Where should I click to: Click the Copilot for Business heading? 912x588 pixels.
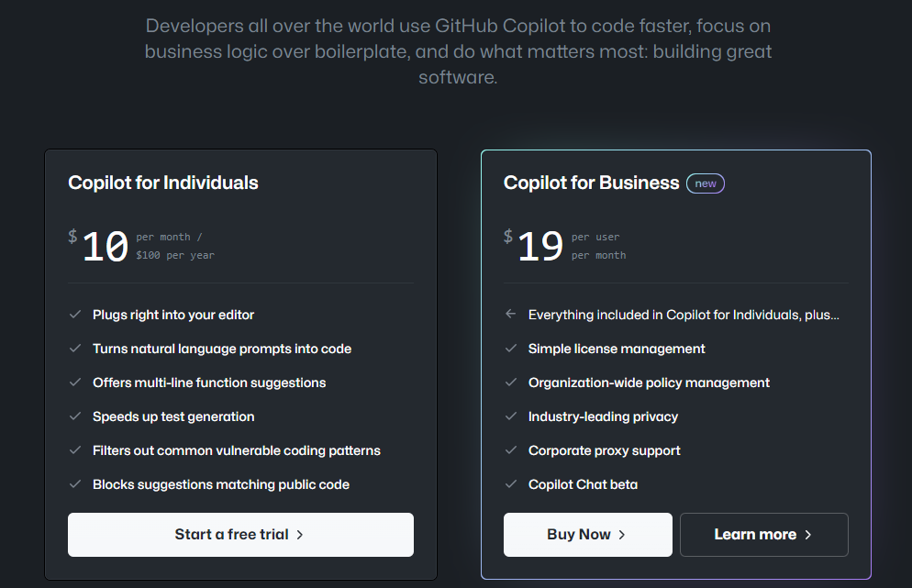(591, 183)
